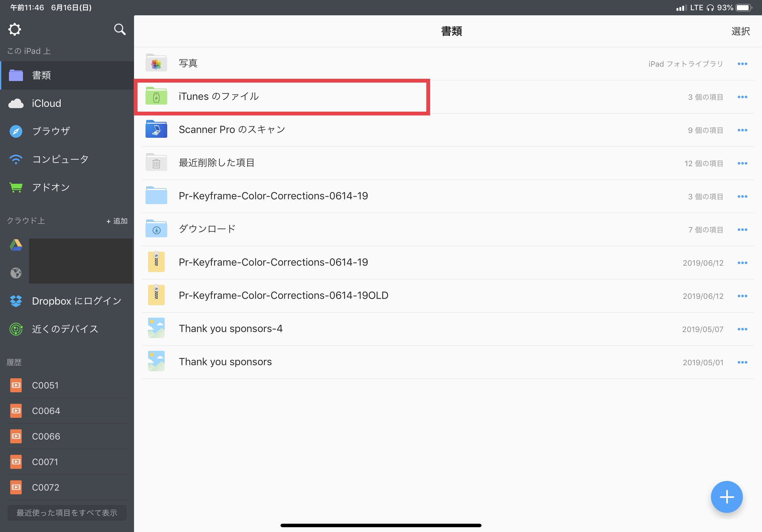This screenshot has width=762, height=532.
Task: Tap + 追加 to add cloud
Action: pyautogui.click(x=117, y=221)
